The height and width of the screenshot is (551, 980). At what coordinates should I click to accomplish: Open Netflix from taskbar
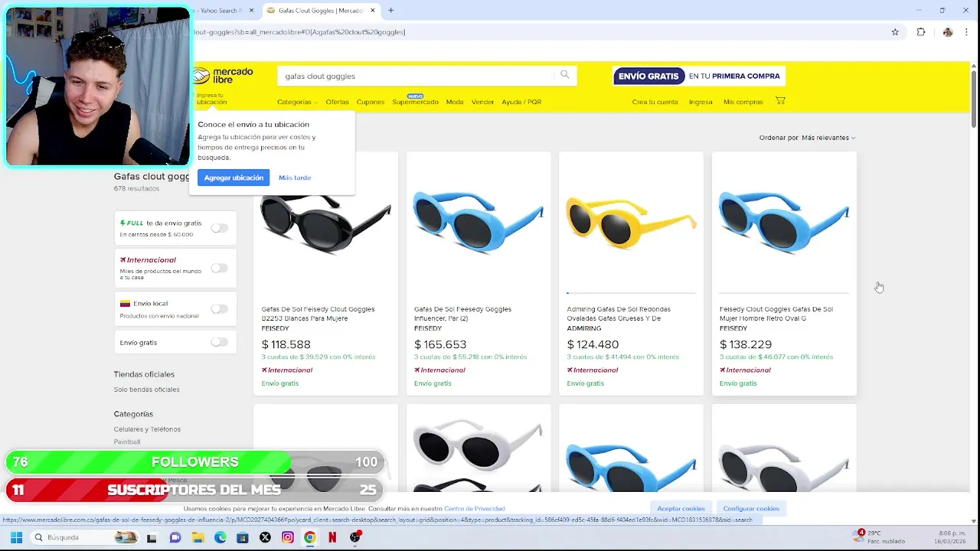tap(332, 538)
